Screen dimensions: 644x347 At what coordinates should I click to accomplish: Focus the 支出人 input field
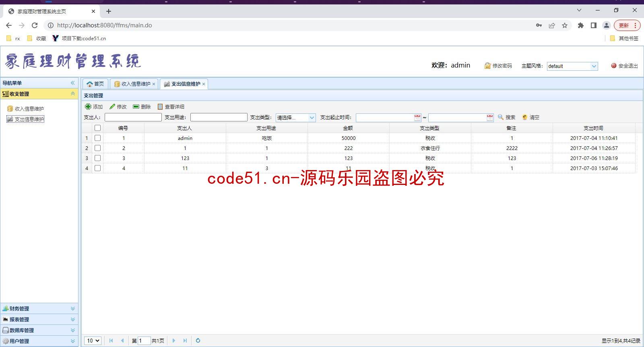133,117
